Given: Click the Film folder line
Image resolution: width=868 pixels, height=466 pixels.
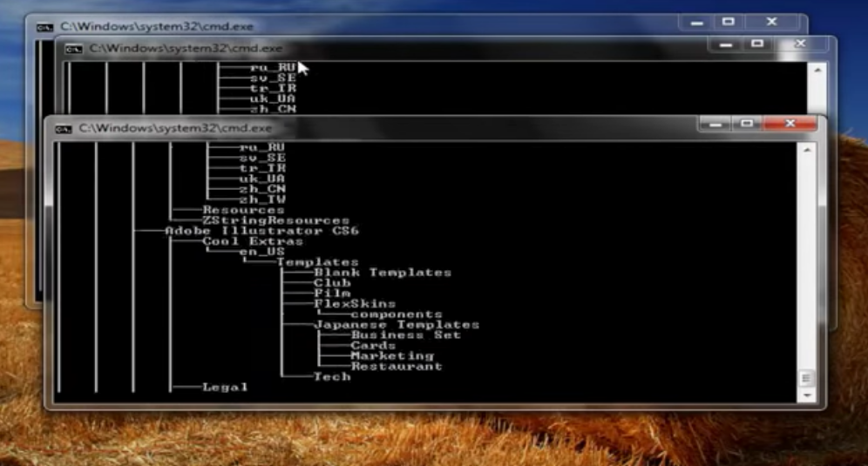Looking at the screenshot, I should (x=332, y=294).
